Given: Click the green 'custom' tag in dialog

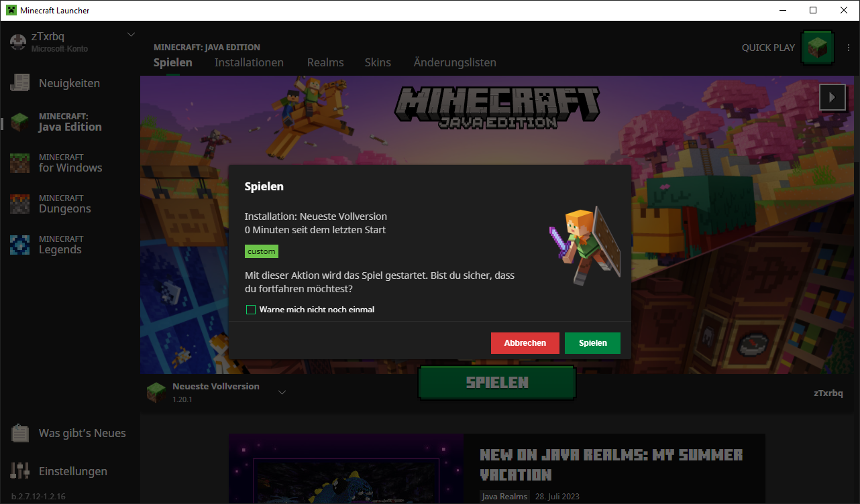Looking at the screenshot, I should tap(262, 251).
